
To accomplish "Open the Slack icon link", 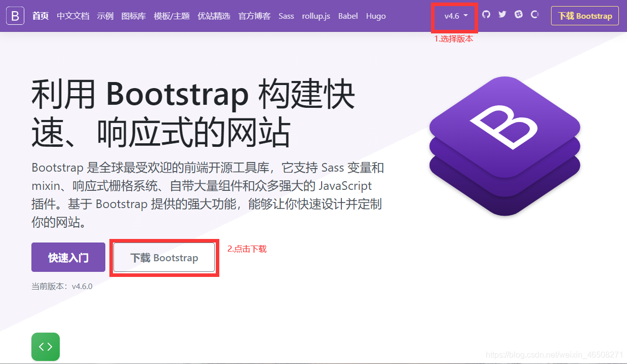I will [519, 15].
